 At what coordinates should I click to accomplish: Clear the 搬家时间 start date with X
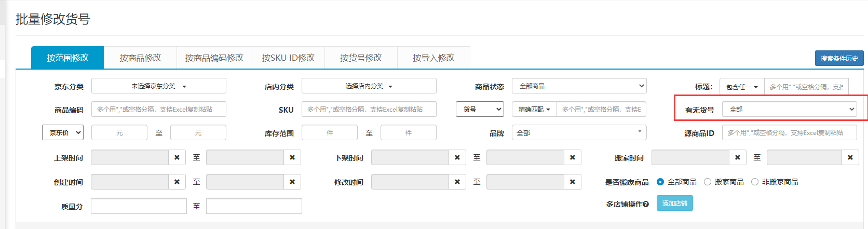coord(738,157)
